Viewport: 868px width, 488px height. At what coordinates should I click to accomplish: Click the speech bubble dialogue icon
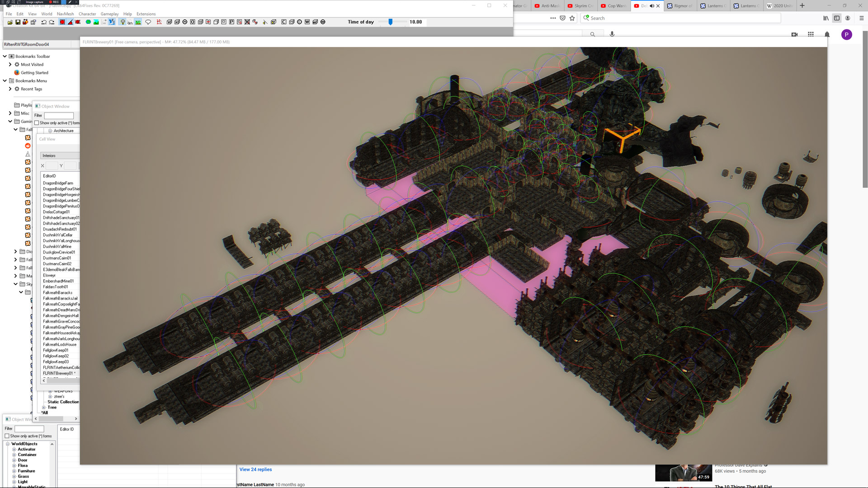pos(148,22)
